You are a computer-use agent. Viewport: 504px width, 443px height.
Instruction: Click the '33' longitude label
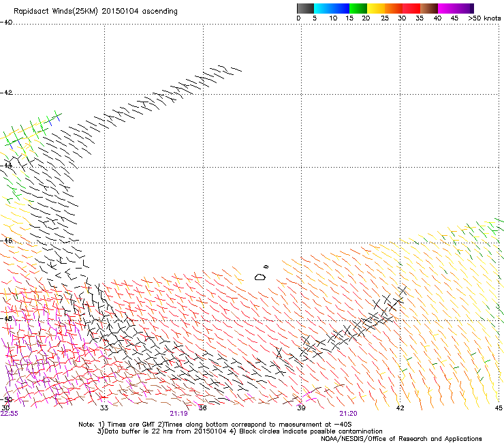click(104, 408)
